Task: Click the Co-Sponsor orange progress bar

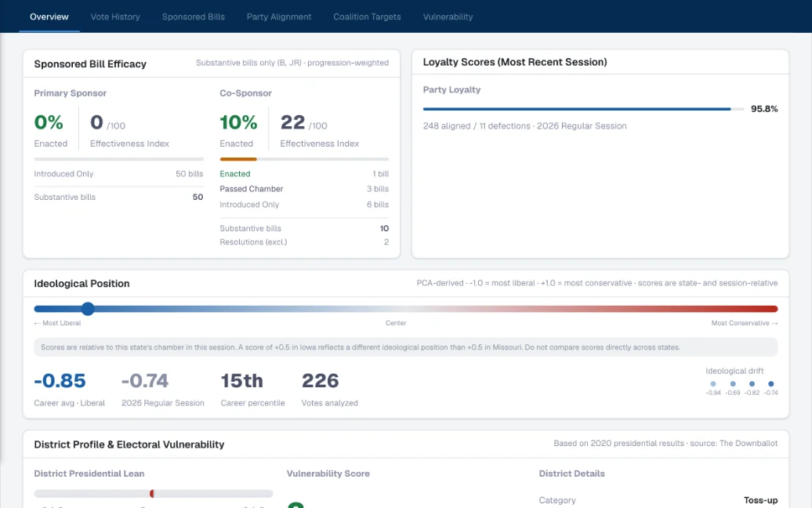Action: click(238, 159)
